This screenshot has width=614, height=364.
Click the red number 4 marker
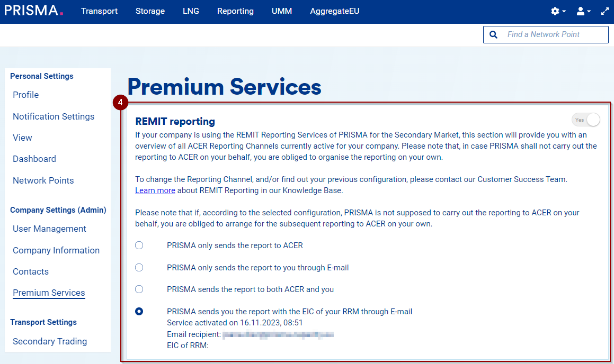pos(121,103)
